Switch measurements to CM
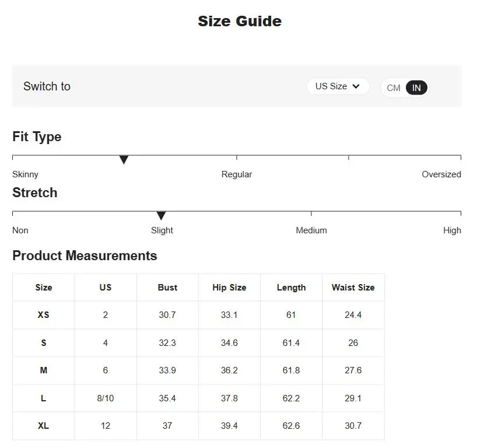The height and width of the screenshot is (448, 477). click(x=394, y=88)
